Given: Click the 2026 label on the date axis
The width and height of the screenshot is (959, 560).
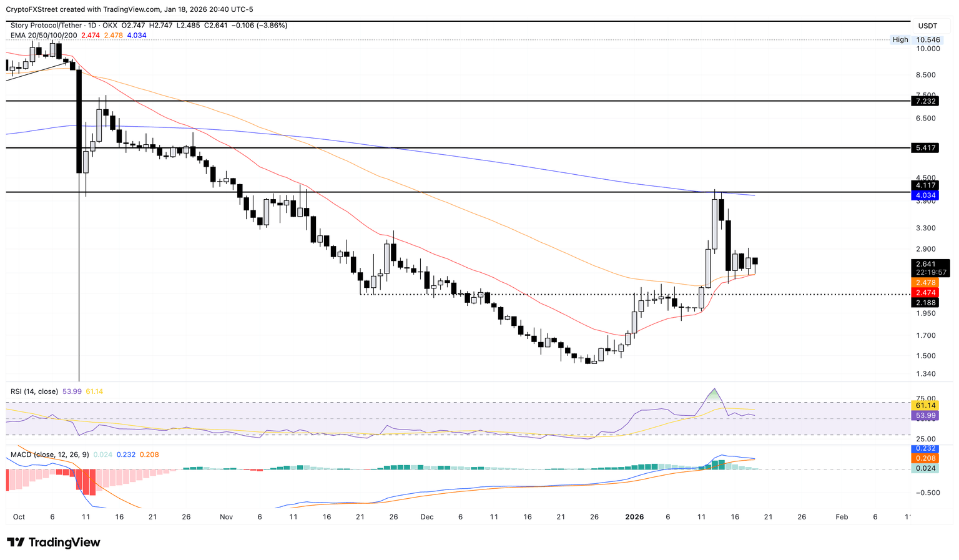Looking at the screenshot, I should point(634,517).
